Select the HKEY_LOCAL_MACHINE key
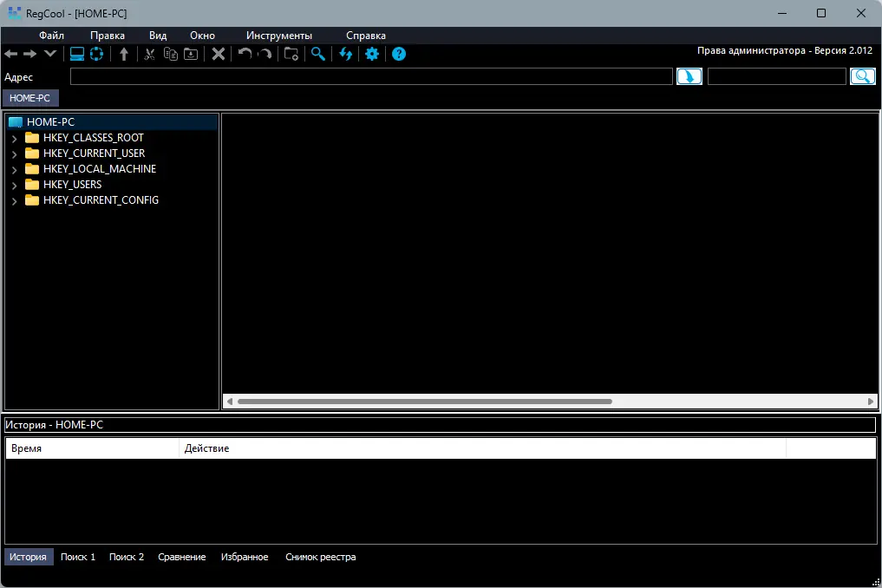 [100, 169]
